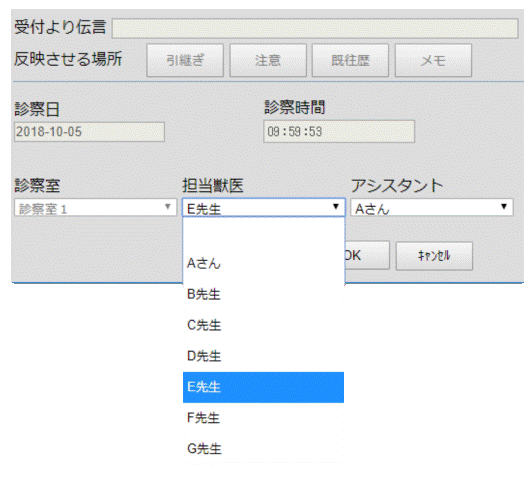Select Aさん from the vet list

tap(264, 264)
